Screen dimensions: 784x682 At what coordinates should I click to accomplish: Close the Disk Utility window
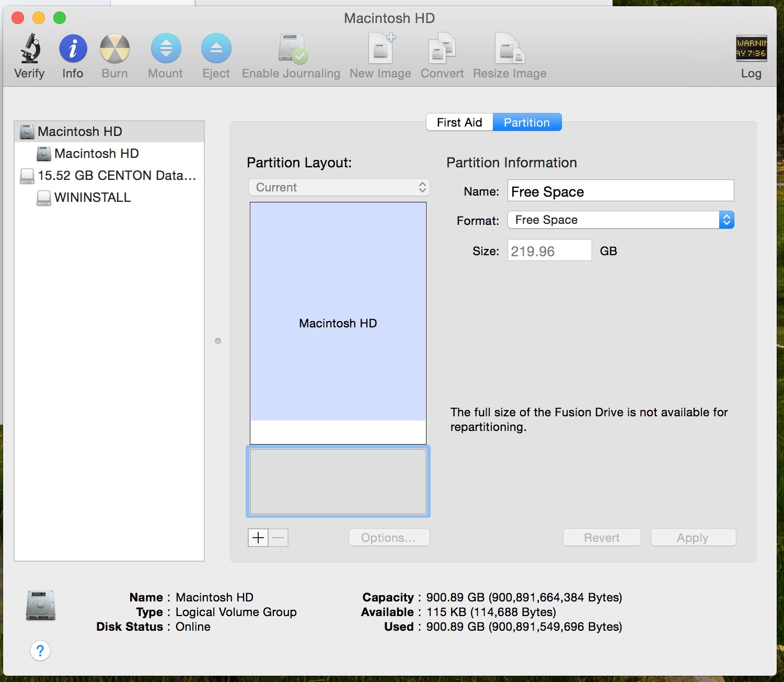tap(18, 18)
